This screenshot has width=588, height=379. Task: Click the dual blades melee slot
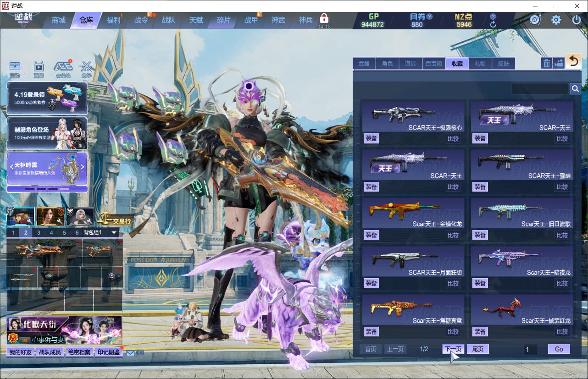coord(22,276)
